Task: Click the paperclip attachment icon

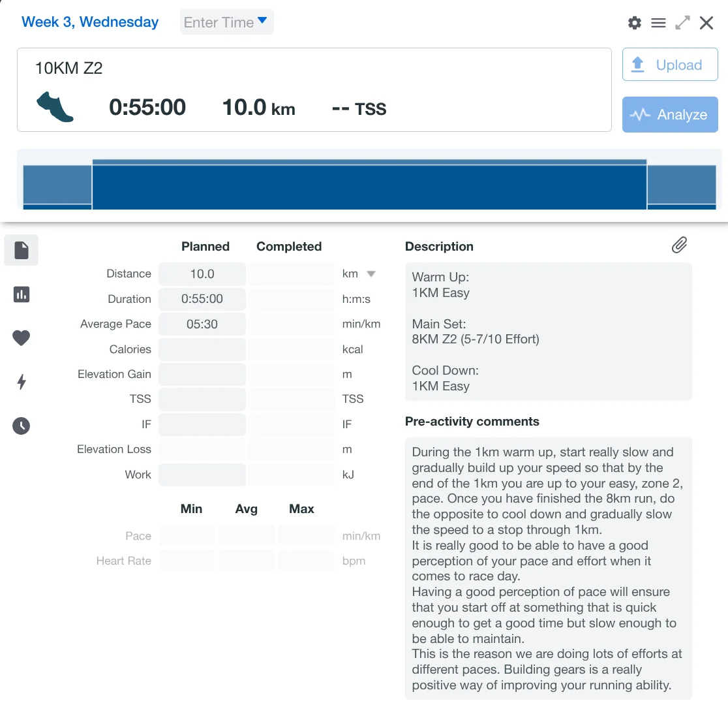Action: tap(679, 245)
